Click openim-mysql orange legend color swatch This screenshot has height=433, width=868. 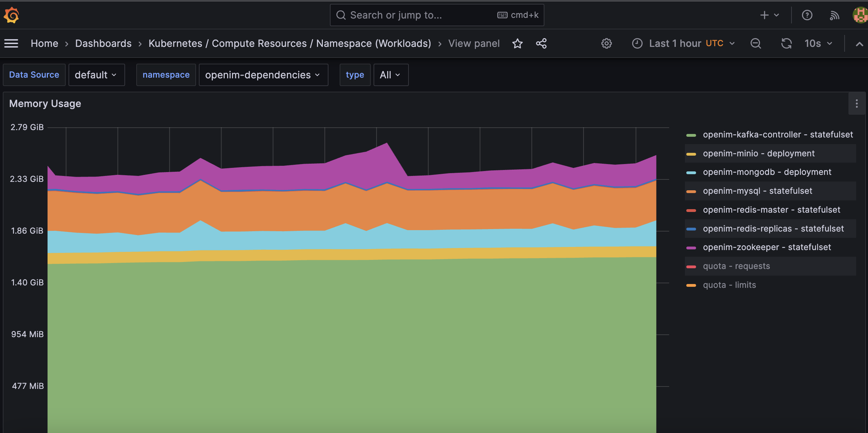coord(691,191)
